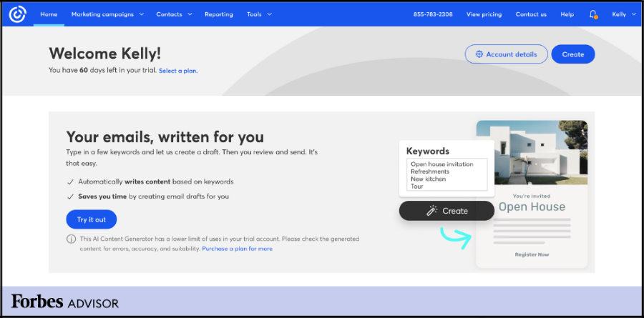Click the 855-783-2308 phone number
Screen dimensions: 644x318
tap(433, 14)
